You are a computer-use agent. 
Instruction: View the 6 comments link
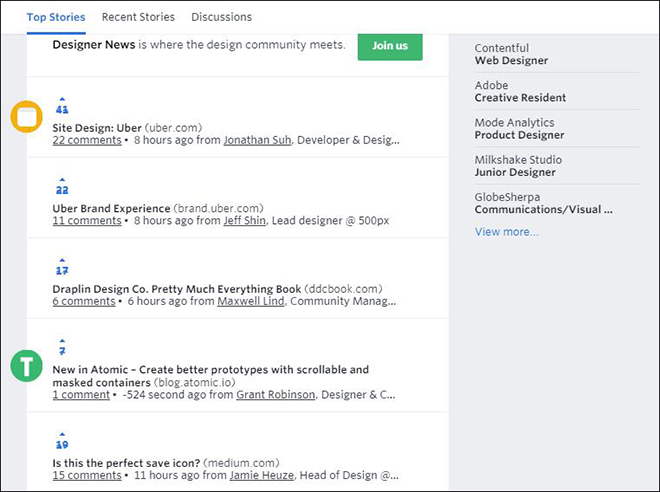coord(84,301)
